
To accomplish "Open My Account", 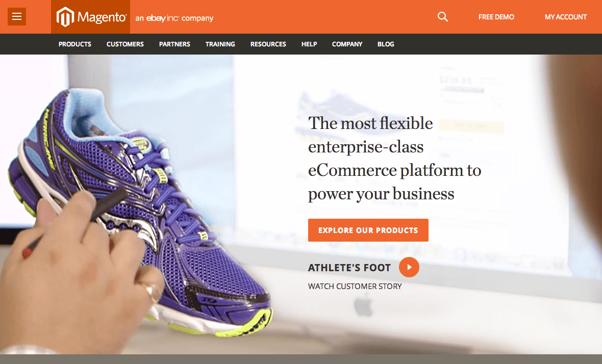I will click(566, 17).
